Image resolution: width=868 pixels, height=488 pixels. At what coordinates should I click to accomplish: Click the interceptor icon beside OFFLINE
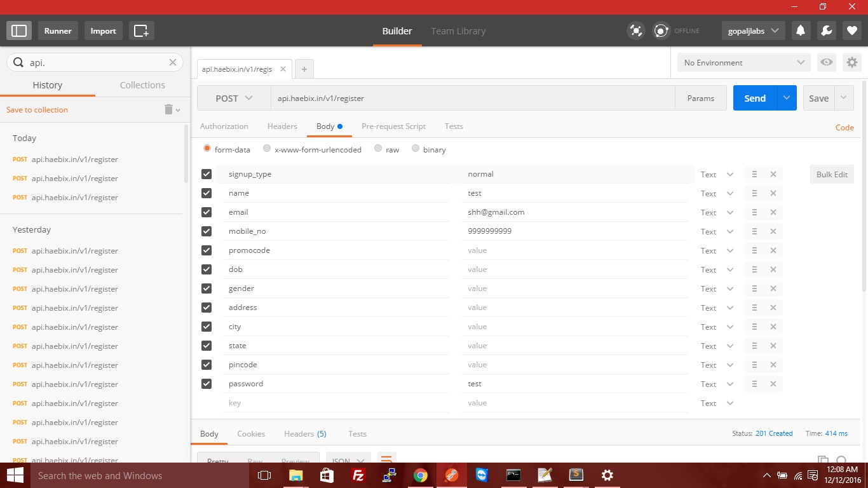pyautogui.click(x=661, y=30)
